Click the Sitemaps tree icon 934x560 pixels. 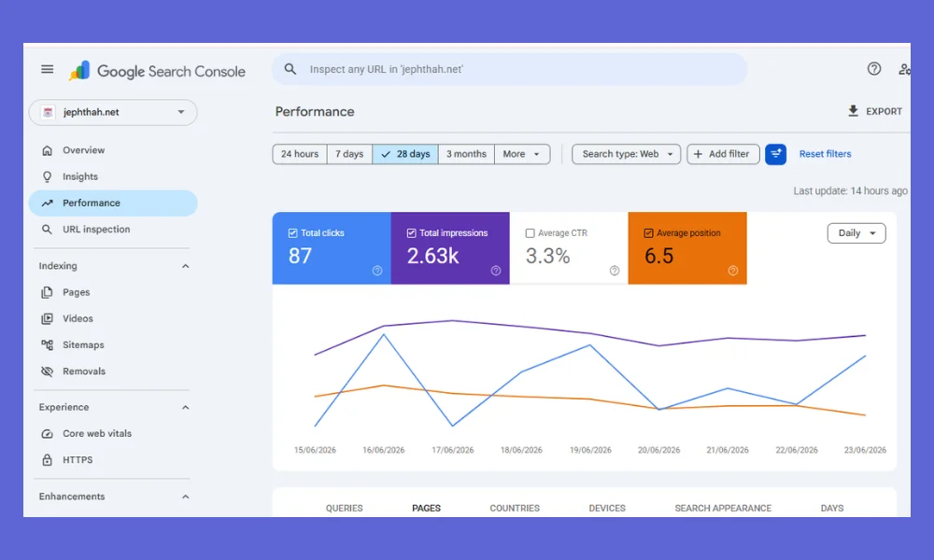(x=47, y=344)
